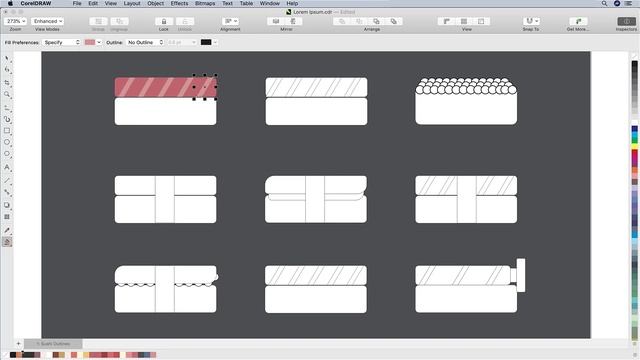Click the forward one Arrange icon

point(376,21)
